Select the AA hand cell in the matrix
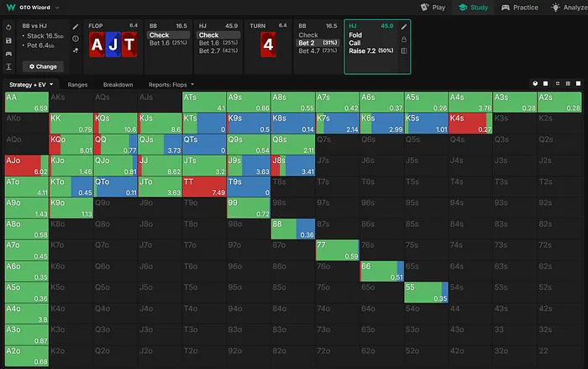588x369 pixels. tap(26, 103)
